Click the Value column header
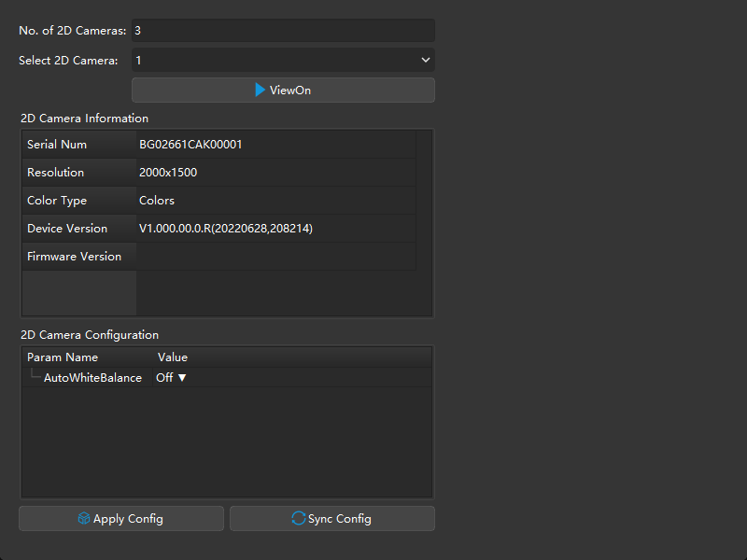This screenshot has width=747, height=560. click(173, 357)
